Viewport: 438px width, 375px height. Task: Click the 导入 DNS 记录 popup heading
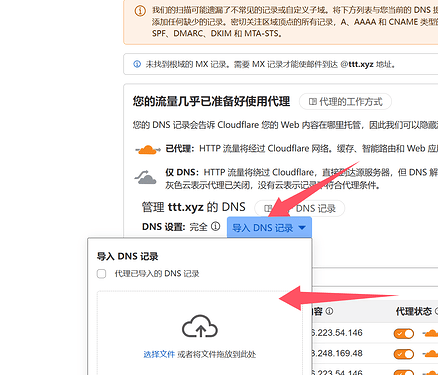[x=127, y=256]
